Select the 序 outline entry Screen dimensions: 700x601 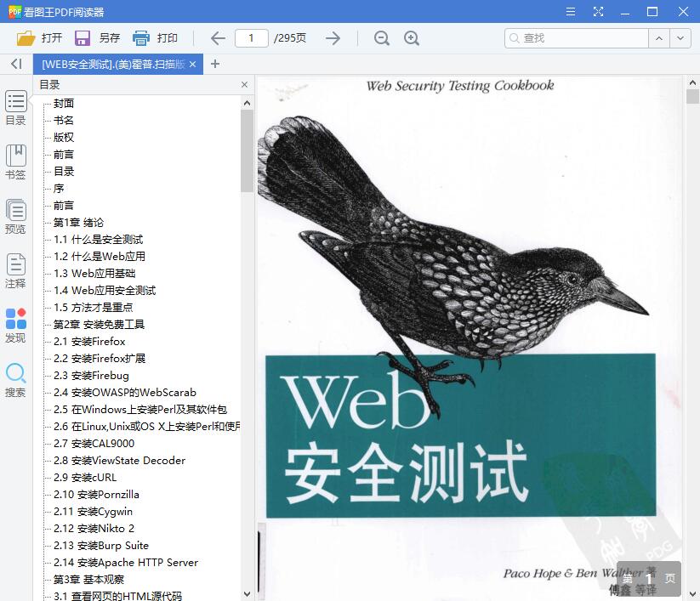[59, 188]
